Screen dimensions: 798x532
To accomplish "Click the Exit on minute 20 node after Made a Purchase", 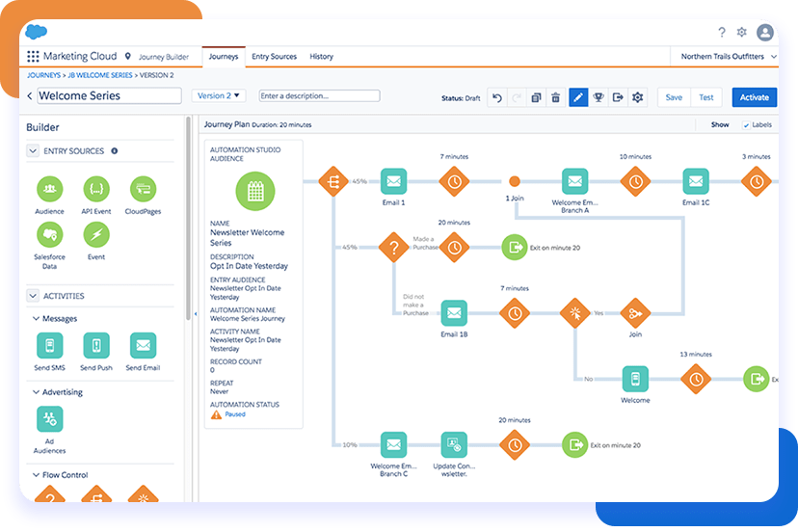I will (515, 248).
